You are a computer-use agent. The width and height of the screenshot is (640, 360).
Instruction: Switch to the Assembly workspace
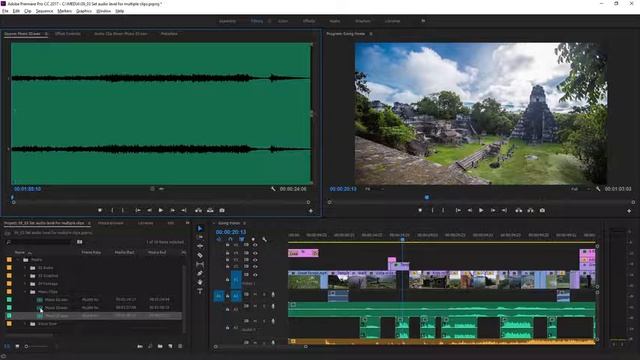click(228, 21)
